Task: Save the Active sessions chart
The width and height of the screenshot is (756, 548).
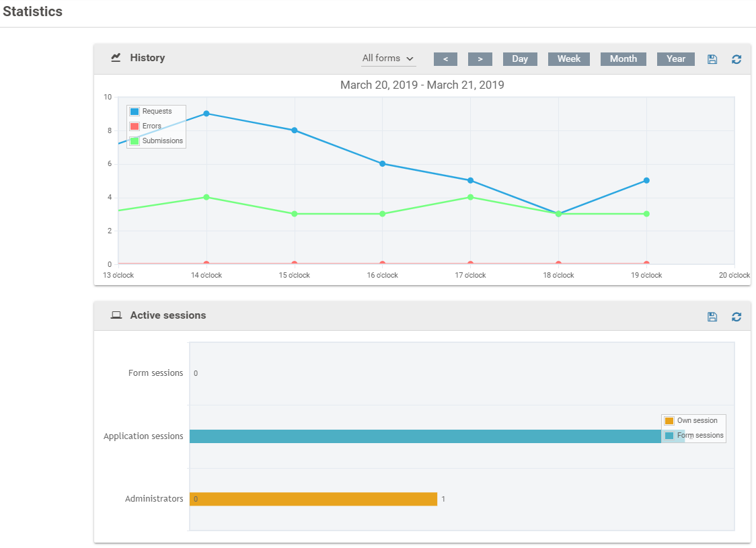Action: pos(712,317)
